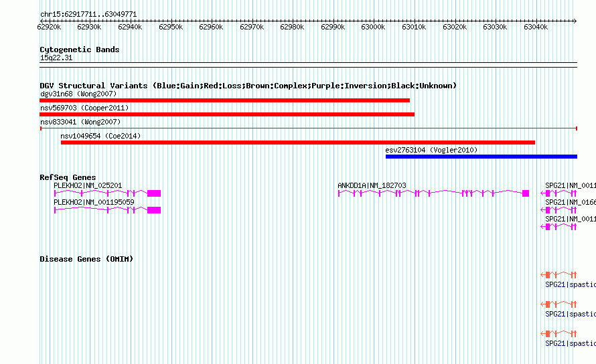
Task: Open the ANKDD1A|NM_182703 gene label
Action: click(372, 185)
